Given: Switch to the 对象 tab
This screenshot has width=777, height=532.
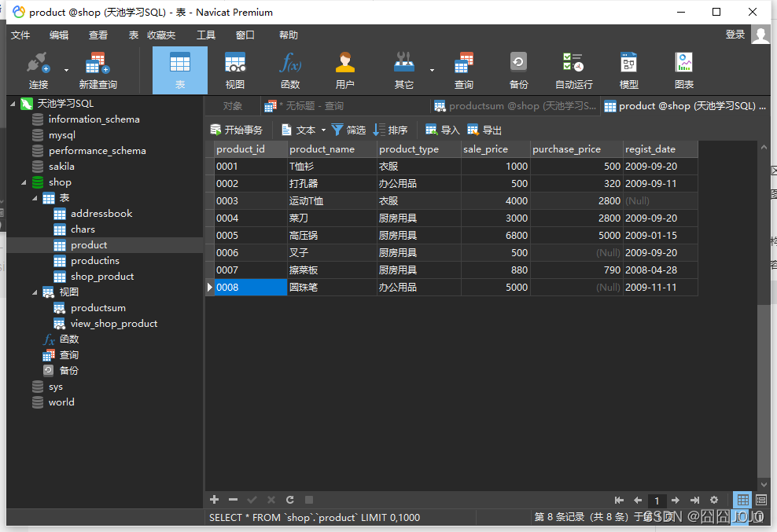Looking at the screenshot, I should click(233, 106).
